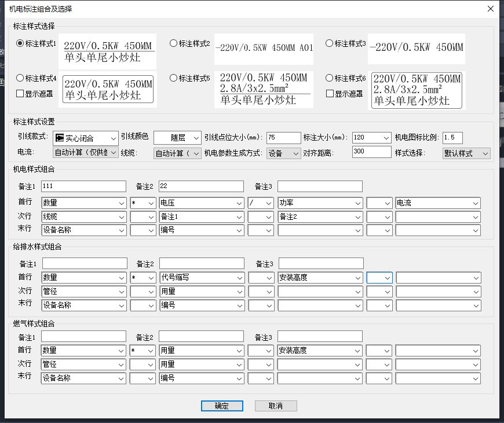The height and width of the screenshot is (423, 504).
Task: Open 燃气 首行 用量 dropdown
Action: tap(201, 351)
